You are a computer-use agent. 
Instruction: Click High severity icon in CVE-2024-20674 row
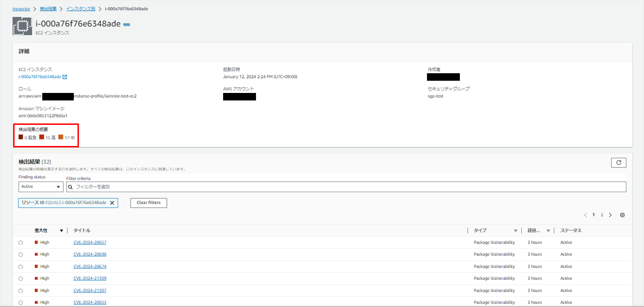(36, 266)
